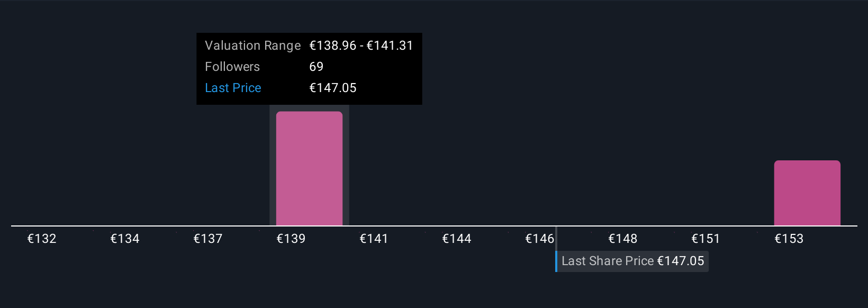Image resolution: width=868 pixels, height=308 pixels.
Task: Click the pink bar near €153
Action: point(807,193)
